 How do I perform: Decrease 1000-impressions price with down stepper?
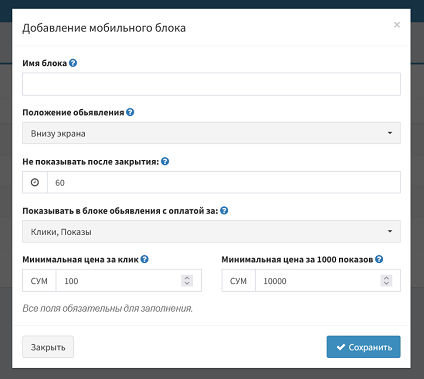point(386,284)
